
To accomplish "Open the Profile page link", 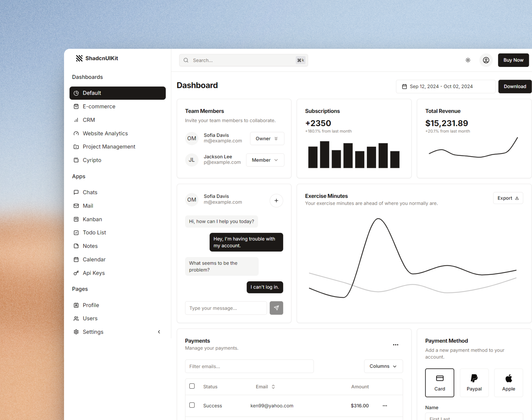I will pos(117,305).
